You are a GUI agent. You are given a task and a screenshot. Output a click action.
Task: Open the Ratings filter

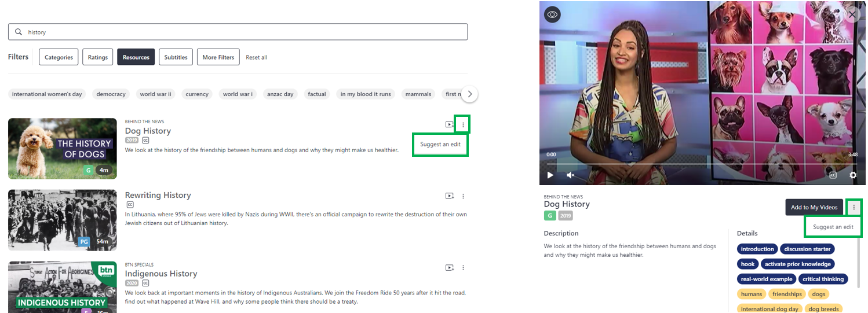(x=98, y=57)
